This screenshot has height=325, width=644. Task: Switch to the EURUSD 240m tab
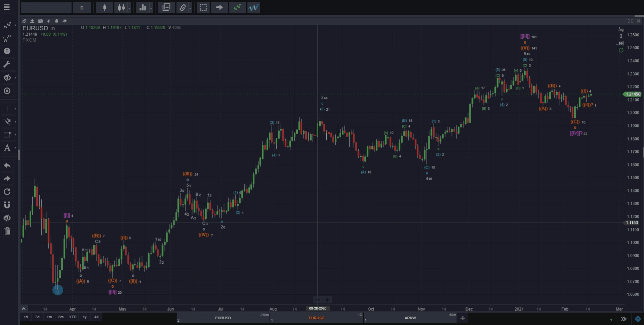(223, 318)
